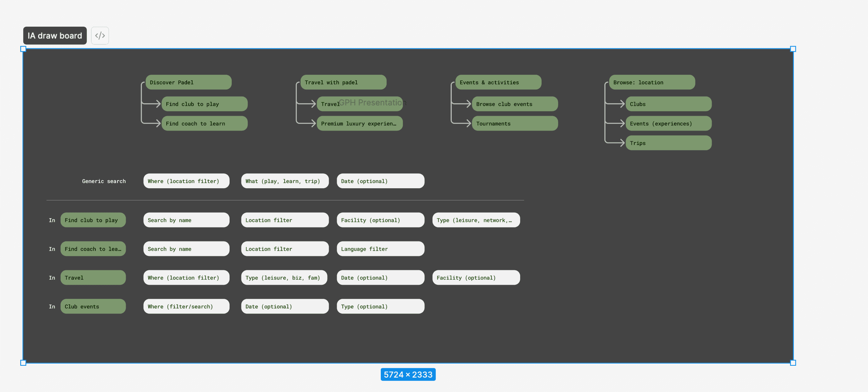
Task: Click the Premium luxury experien… node
Action: [x=360, y=124]
